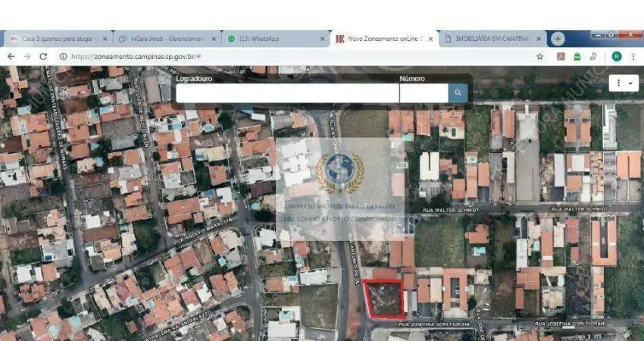Click the music note extension icon
This screenshot has height=341, width=644.
[593, 57]
